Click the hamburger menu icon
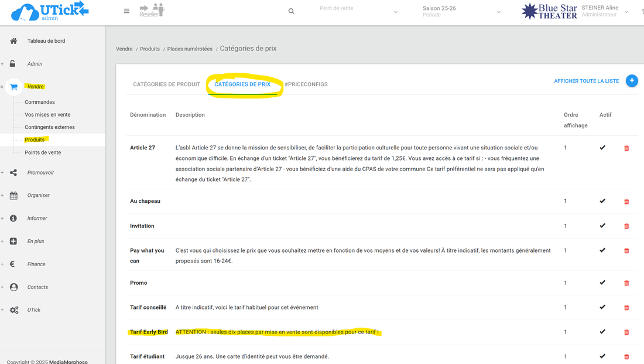644x364 pixels. (x=126, y=11)
